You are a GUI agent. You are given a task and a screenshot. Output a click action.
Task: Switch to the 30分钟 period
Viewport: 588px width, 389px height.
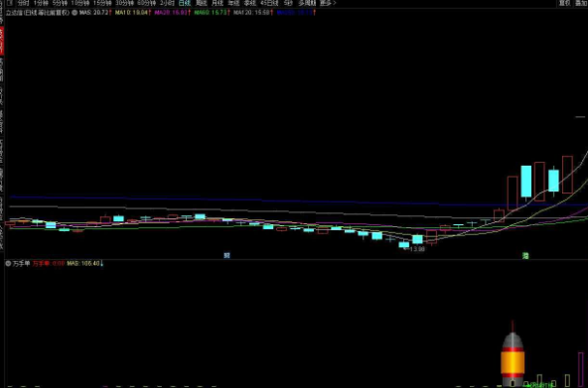[x=124, y=3]
